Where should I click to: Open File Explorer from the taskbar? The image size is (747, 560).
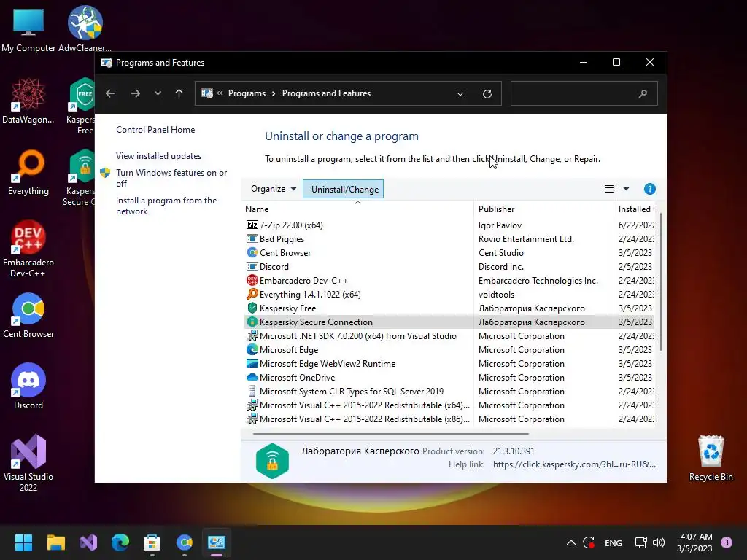pos(55,542)
